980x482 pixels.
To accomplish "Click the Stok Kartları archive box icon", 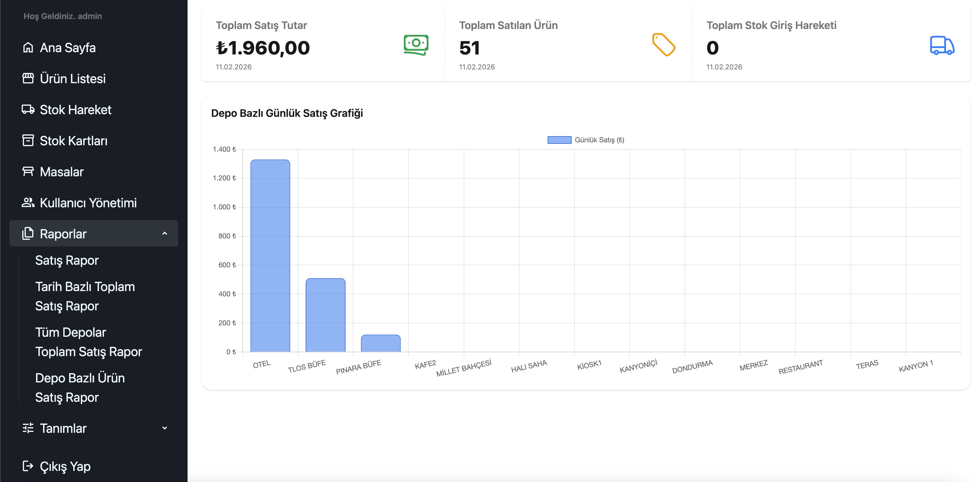I will [x=28, y=141].
